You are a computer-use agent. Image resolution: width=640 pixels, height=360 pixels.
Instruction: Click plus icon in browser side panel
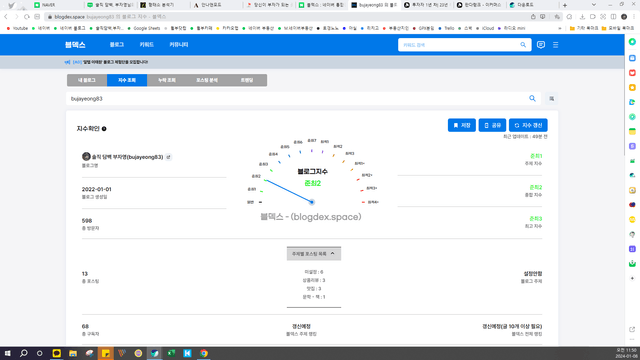[632, 278]
